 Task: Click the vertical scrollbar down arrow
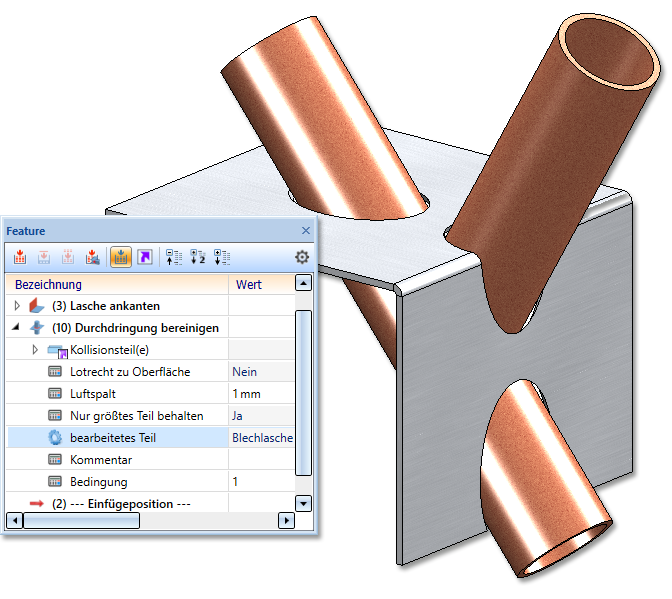pos(303,503)
